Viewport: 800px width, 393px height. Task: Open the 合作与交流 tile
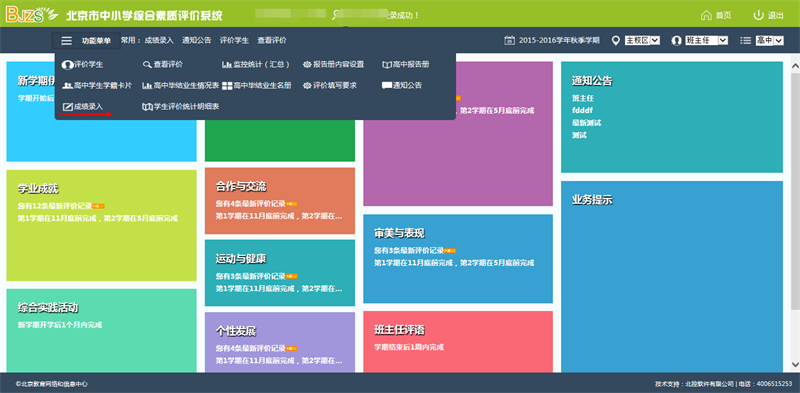[x=280, y=201]
